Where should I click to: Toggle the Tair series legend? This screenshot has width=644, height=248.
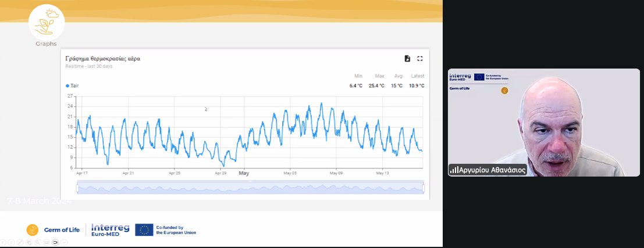point(72,85)
